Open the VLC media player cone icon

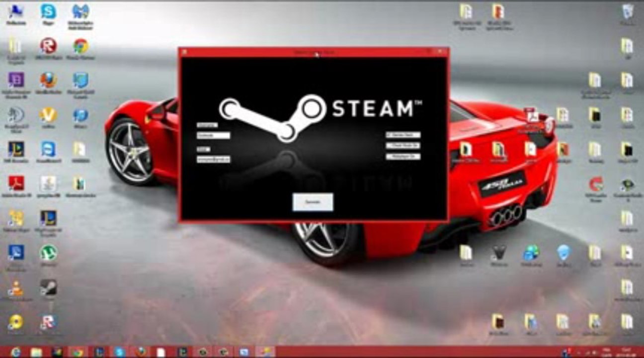pos(16,287)
